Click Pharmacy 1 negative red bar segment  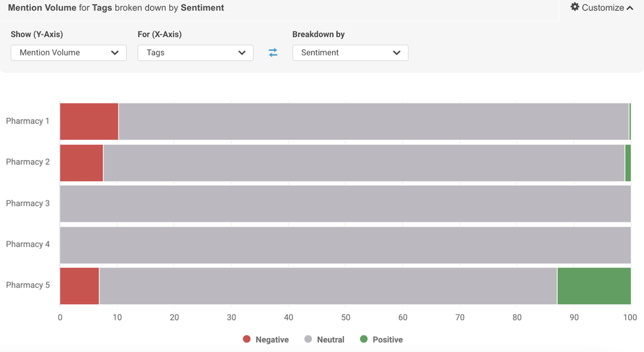(89, 122)
